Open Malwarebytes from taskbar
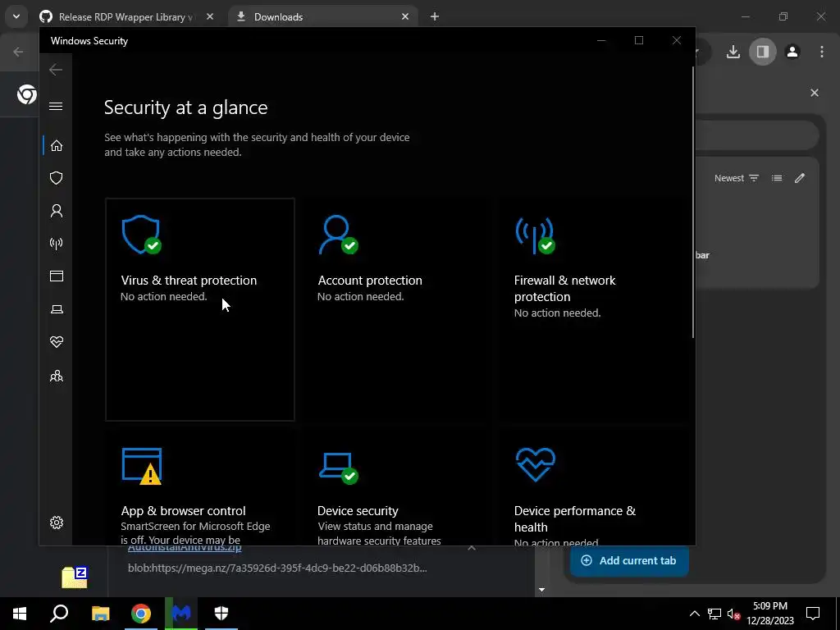840x630 pixels. 181,614
